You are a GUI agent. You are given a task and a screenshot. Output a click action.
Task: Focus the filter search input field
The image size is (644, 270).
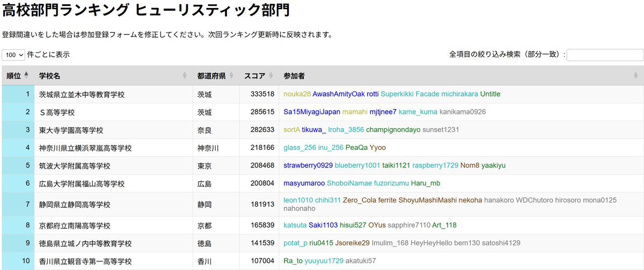[605, 55]
